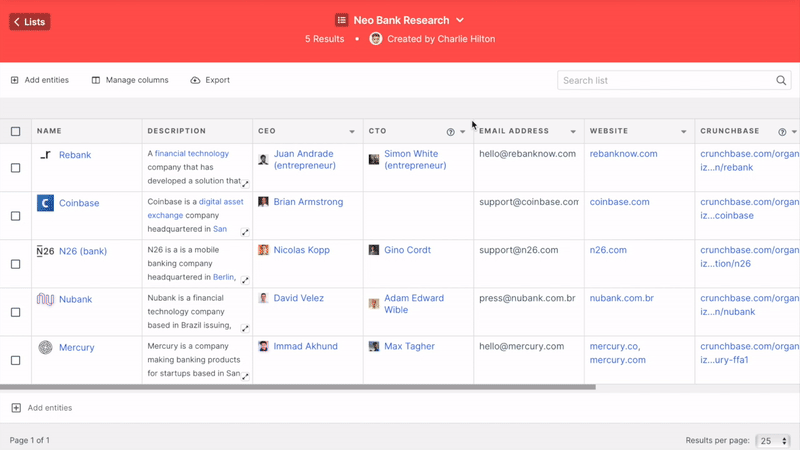Click Immad Akhund's photo thumbnail
This screenshot has height=450, width=800.
tap(263, 346)
